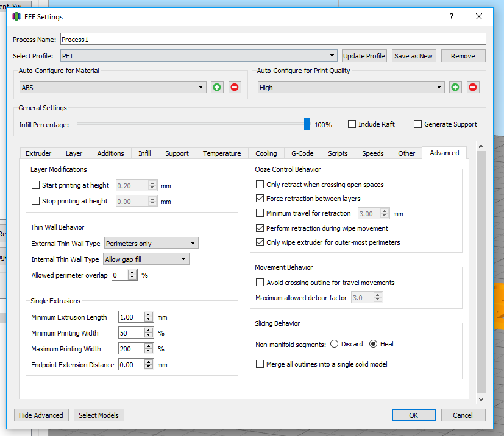Click the vertical scrollbar thumb of settings panel
Viewport: 504px width, 436px height.
pyautogui.click(x=481, y=272)
